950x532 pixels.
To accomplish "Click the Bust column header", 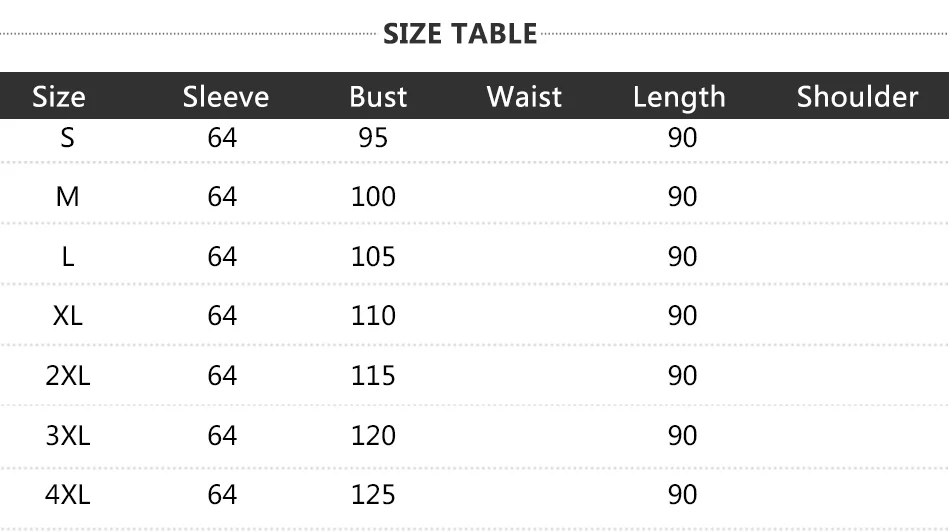I will (378, 97).
